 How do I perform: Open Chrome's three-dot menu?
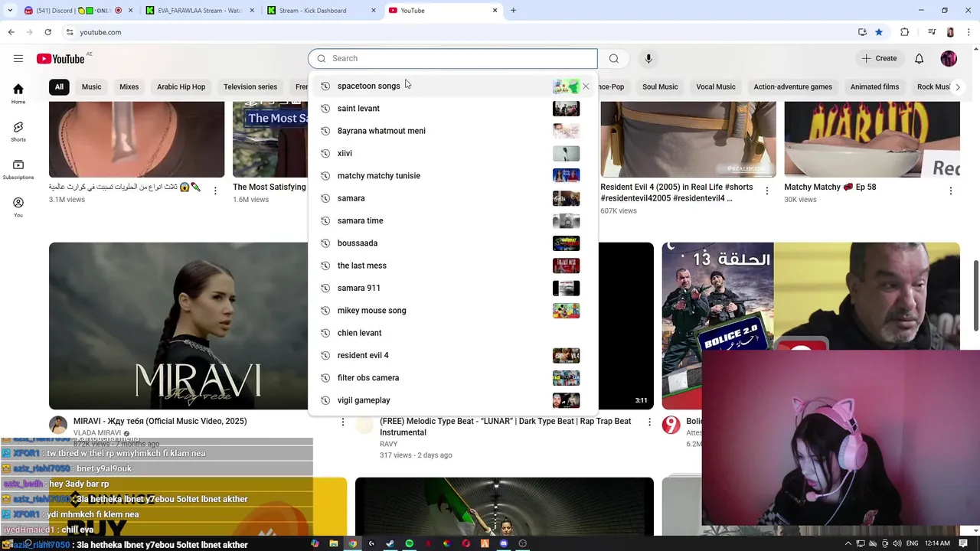[968, 32]
